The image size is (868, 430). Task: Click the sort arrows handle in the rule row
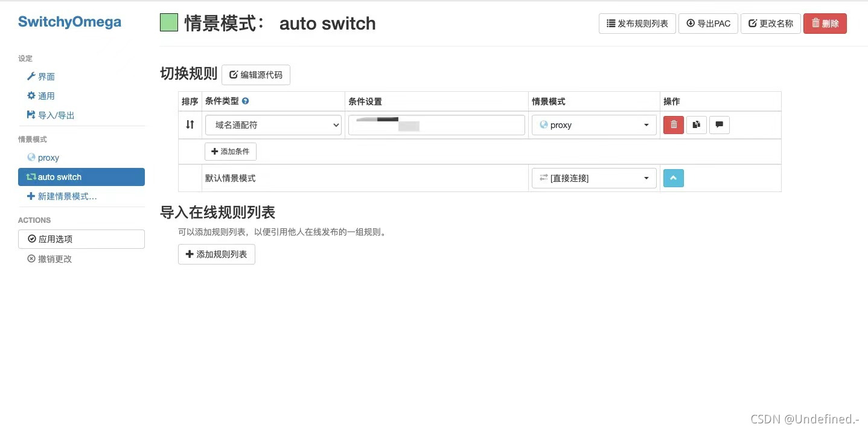pos(190,124)
